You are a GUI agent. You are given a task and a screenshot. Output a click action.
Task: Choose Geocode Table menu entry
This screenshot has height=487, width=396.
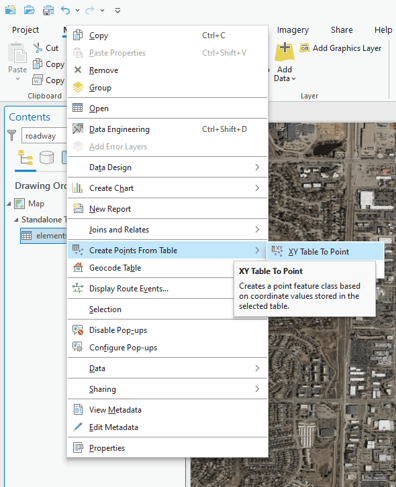151,268
